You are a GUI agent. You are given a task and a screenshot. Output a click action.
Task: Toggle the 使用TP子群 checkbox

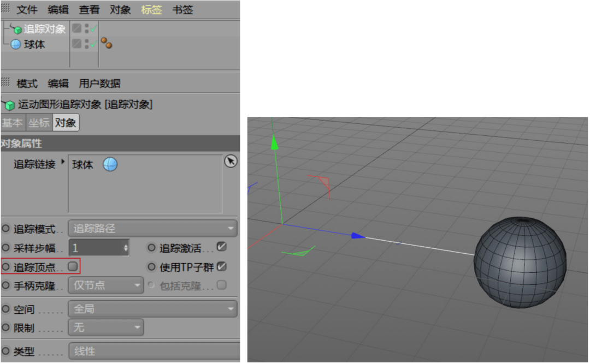point(222,267)
